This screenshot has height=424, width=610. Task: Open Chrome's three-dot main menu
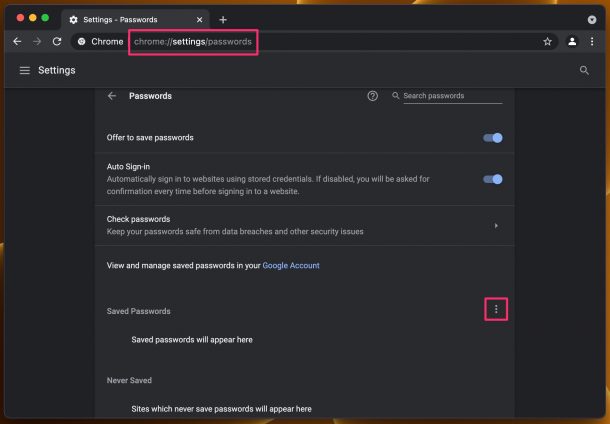click(x=592, y=42)
